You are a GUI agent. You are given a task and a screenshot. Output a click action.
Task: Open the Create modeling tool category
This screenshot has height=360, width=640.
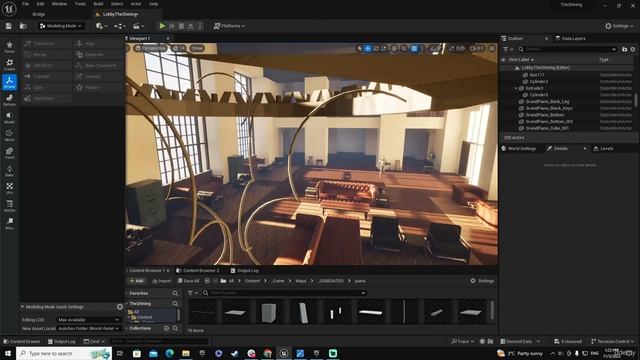coord(9,64)
